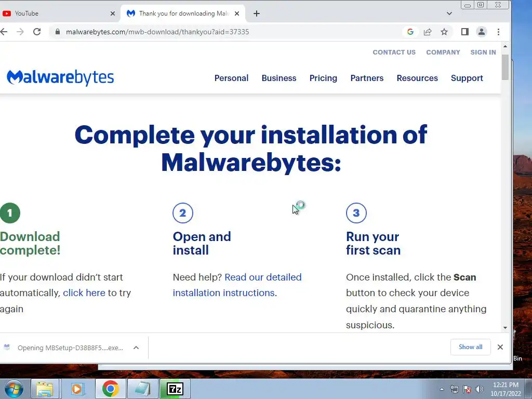This screenshot has height=399, width=532.
Task: Close the downloads bar
Action: click(x=500, y=347)
